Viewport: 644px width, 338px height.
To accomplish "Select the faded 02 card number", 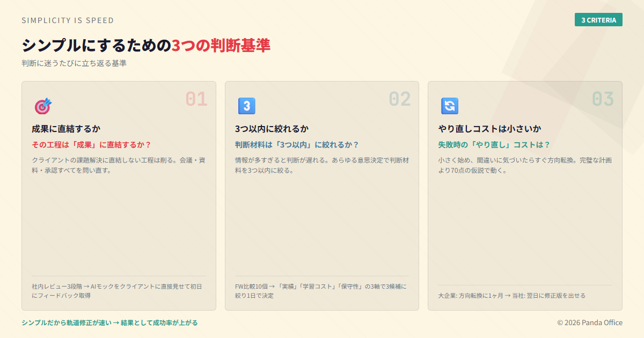I will [x=399, y=99].
